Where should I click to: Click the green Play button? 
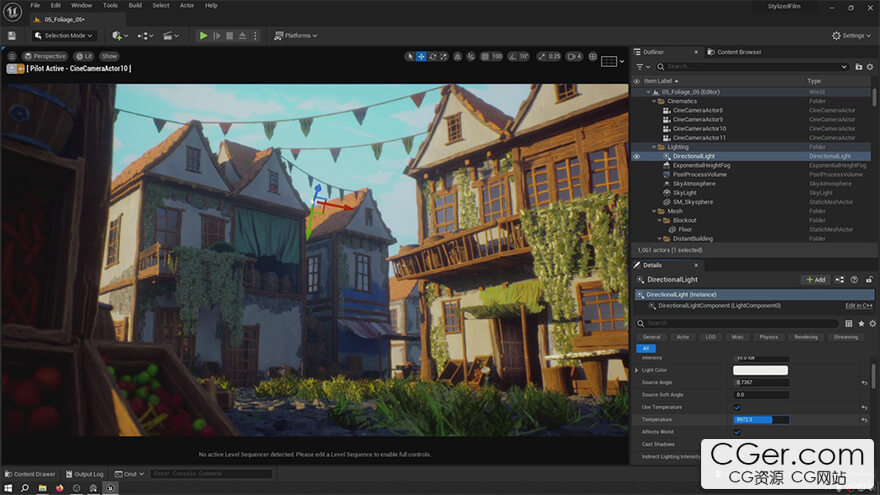click(203, 35)
